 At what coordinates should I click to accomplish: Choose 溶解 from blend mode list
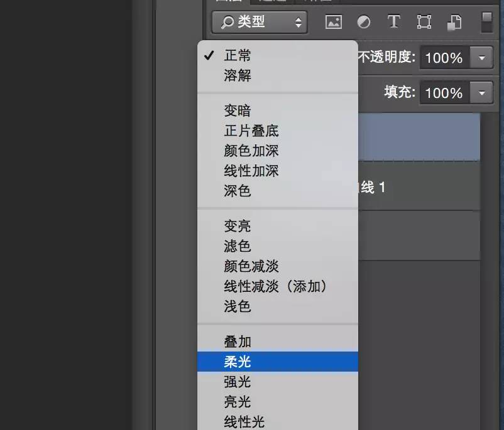click(x=238, y=75)
